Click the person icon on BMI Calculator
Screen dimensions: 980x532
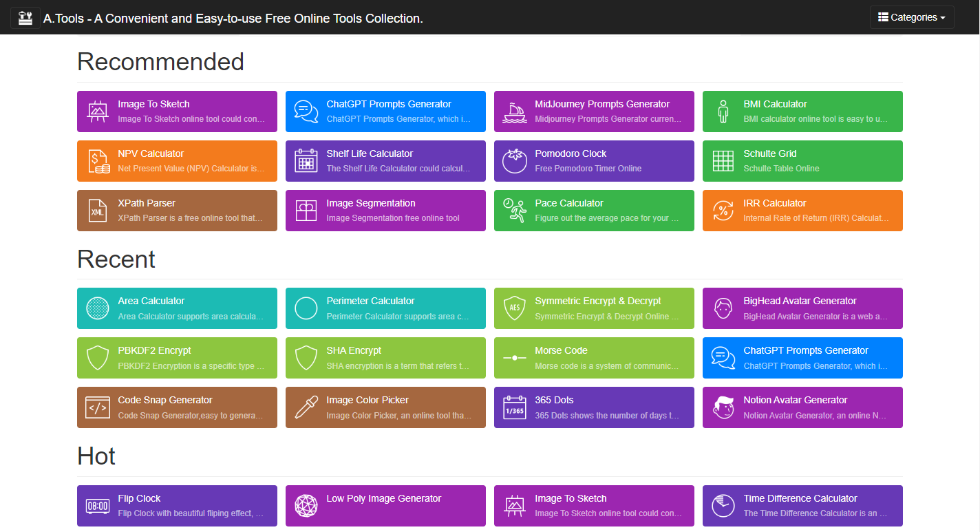[723, 111]
